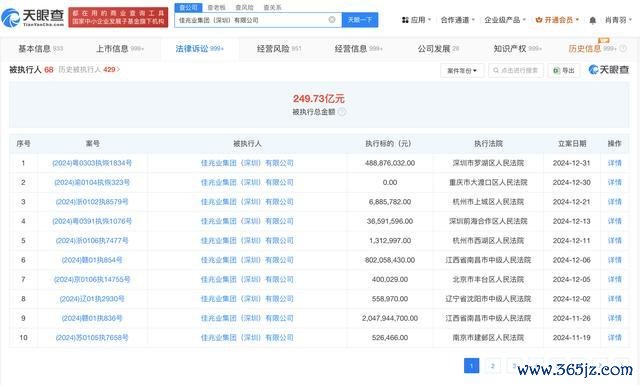Open the 案件年份 filter dropdown

pos(462,71)
